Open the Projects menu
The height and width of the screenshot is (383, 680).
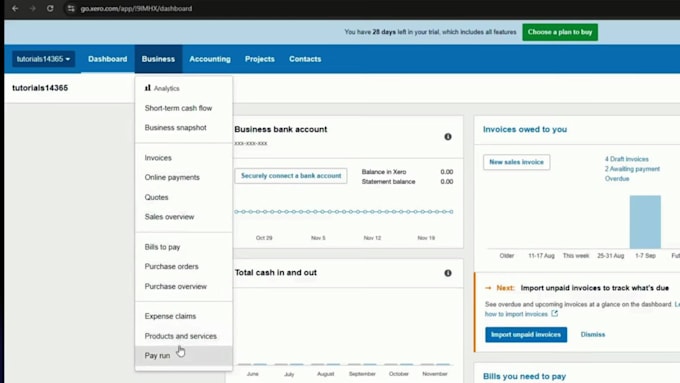(260, 59)
